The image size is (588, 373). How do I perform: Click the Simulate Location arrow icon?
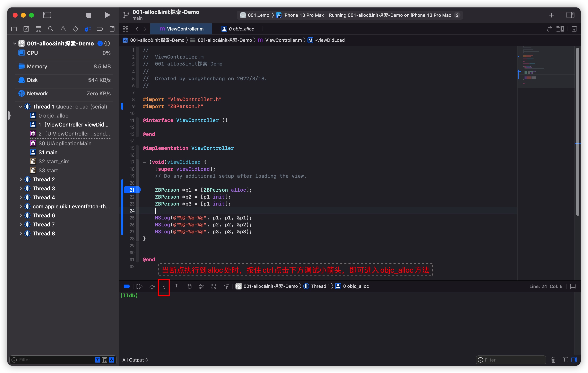coord(226,286)
